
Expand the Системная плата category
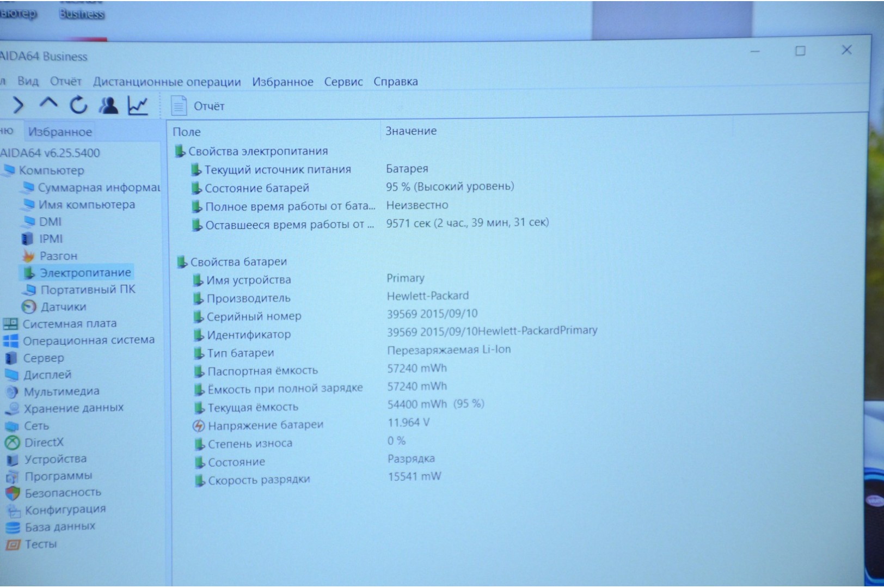click(69, 323)
